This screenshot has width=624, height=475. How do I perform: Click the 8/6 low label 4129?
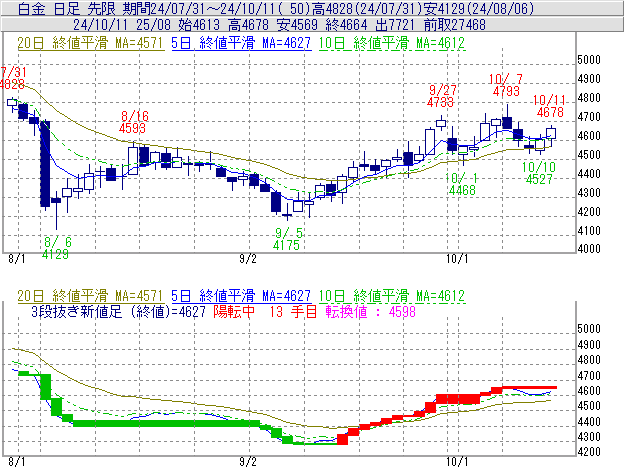tap(57, 254)
